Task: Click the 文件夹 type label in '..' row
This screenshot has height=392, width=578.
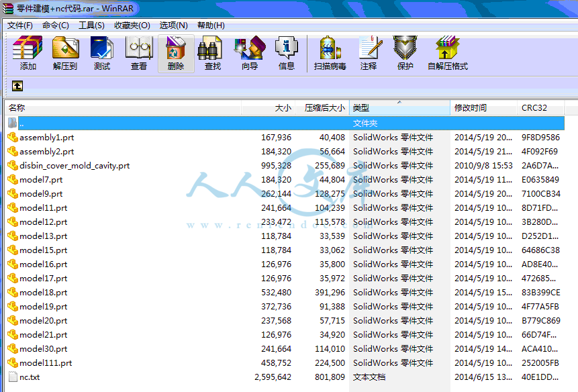Action: pyautogui.click(x=365, y=123)
